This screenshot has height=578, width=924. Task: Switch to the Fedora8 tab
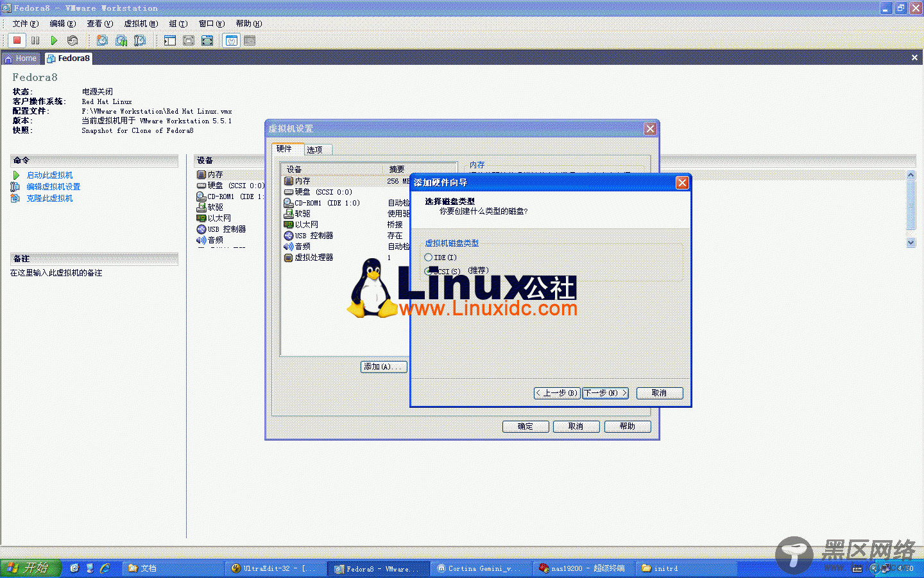coord(69,58)
